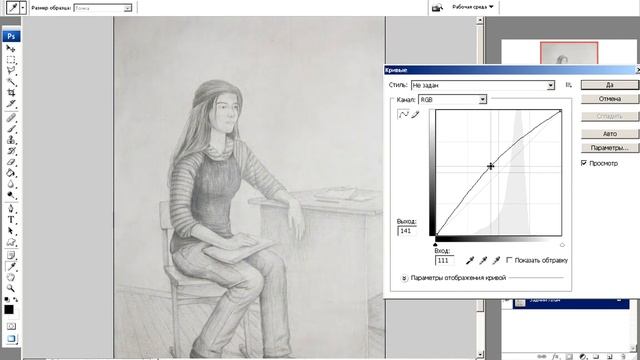The image size is (640, 360).
Task: Click the Авто button
Action: click(x=609, y=133)
